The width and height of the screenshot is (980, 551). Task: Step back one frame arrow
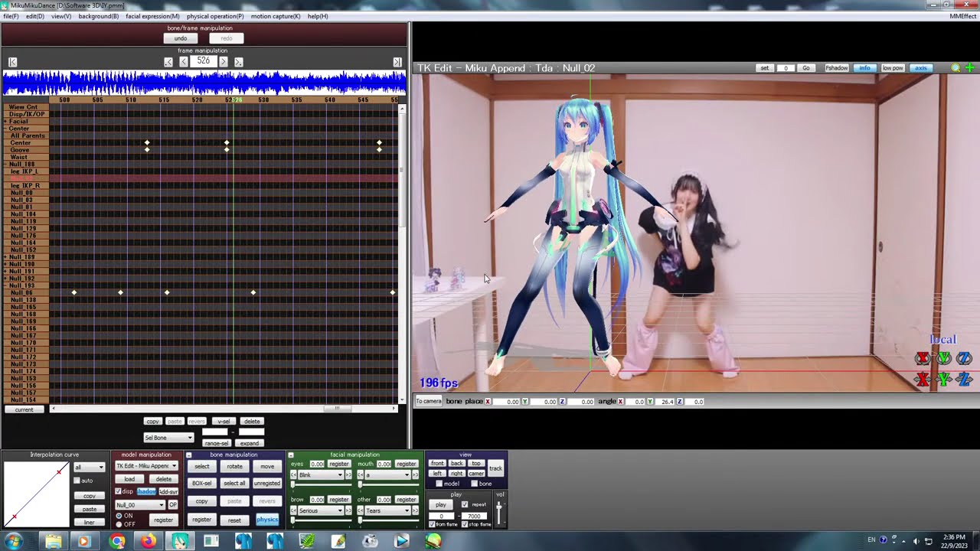tap(184, 62)
